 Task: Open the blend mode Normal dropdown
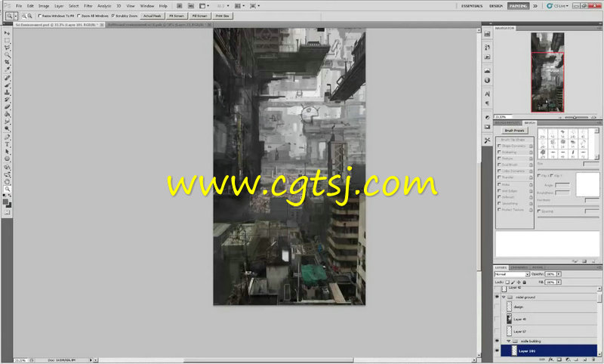point(512,274)
